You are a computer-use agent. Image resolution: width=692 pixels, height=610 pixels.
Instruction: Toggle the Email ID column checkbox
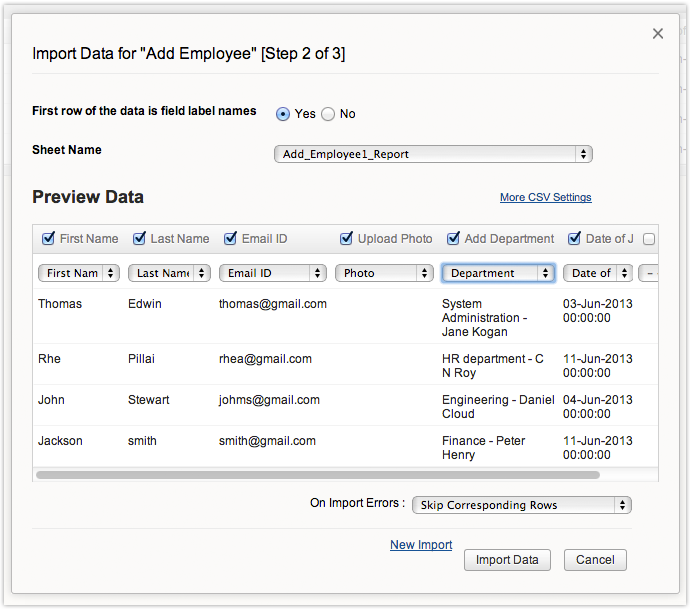point(230,239)
